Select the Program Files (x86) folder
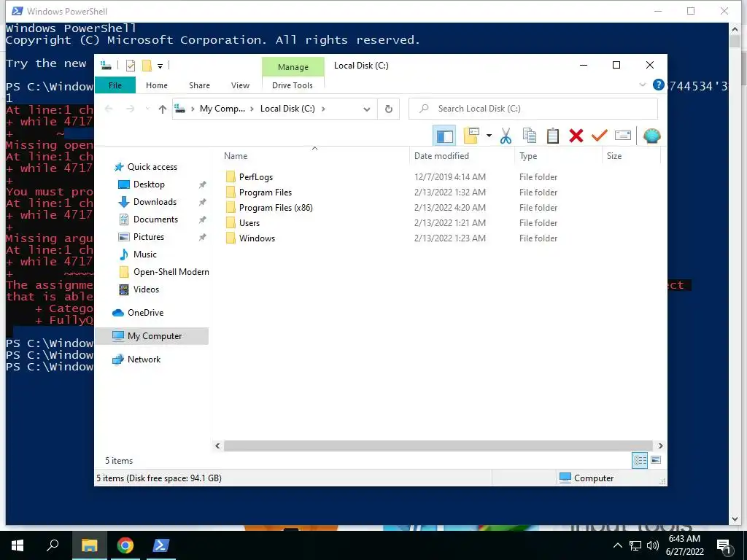This screenshot has width=747, height=560. pyautogui.click(x=276, y=208)
